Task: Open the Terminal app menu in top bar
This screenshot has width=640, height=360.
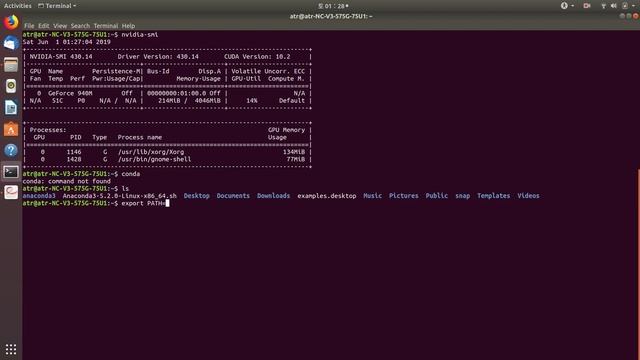Action: 57,6
